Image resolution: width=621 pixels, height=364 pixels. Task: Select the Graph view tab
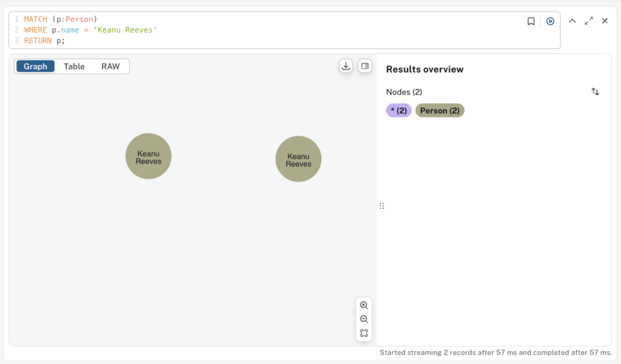coord(35,67)
